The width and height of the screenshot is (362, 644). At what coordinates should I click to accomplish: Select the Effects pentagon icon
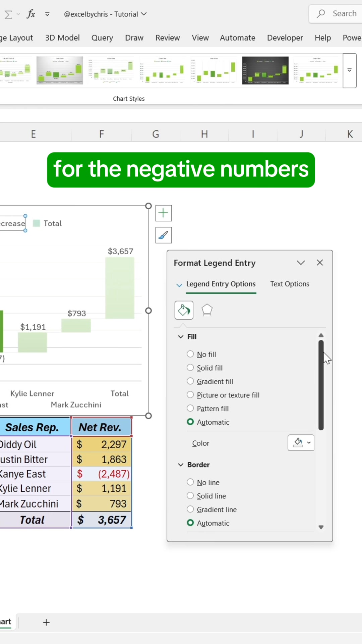207,310
